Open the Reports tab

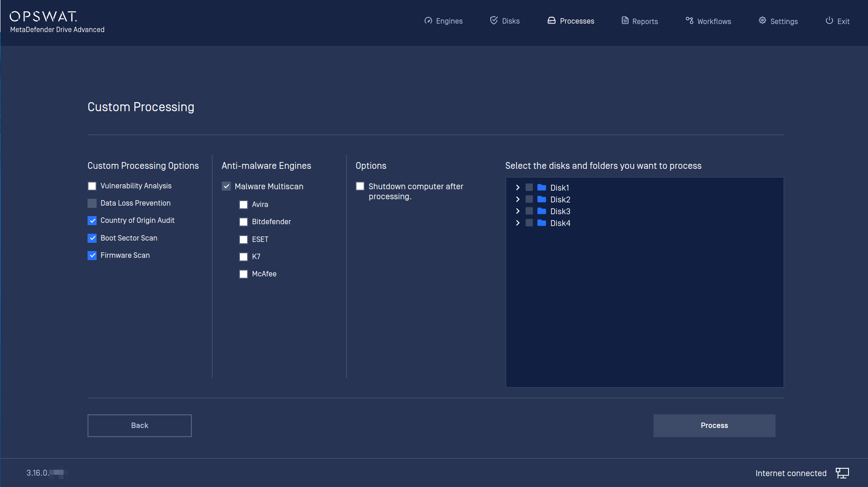(639, 21)
